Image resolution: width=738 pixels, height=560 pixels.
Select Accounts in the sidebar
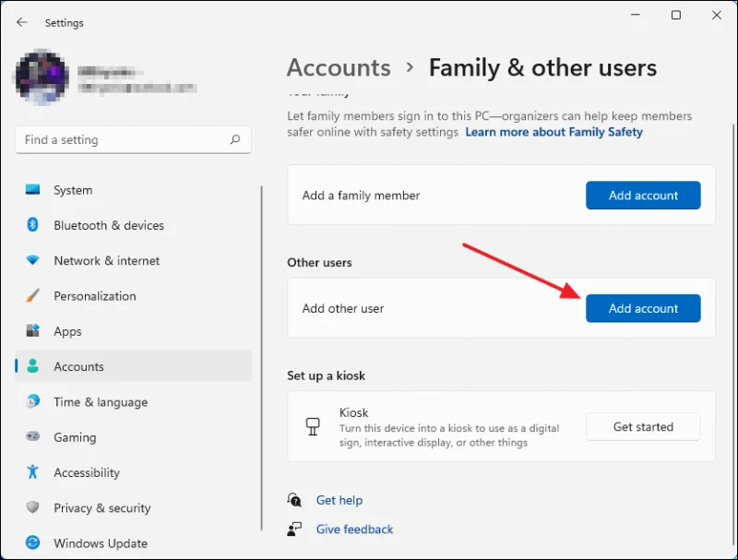tap(133, 366)
